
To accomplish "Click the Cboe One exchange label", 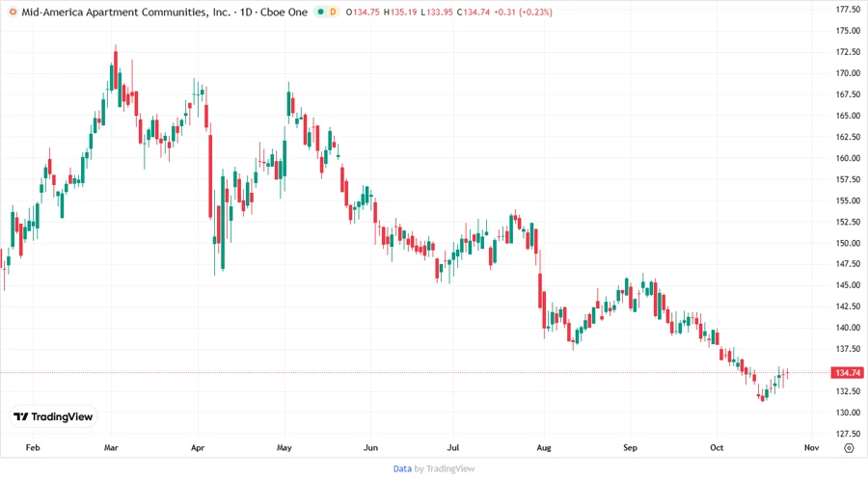I will click(x=284, y=12).
